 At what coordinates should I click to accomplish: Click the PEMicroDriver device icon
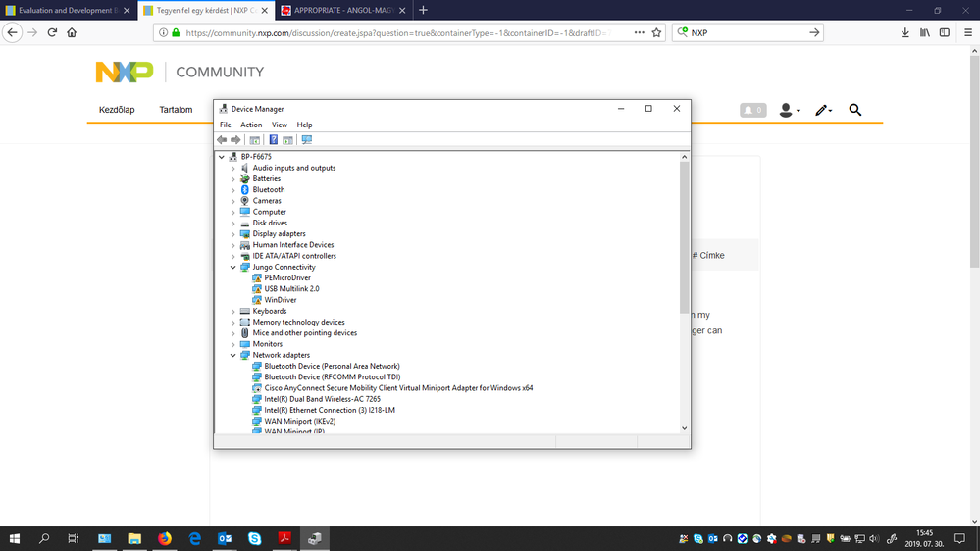coord(257,278)
